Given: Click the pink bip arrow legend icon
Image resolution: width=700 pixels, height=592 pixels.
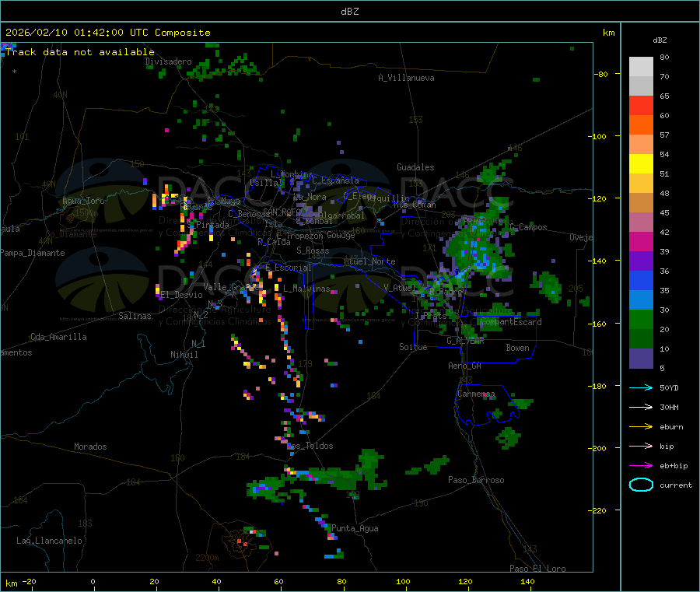Looking at the screenshot, I should pyautogui.click(x=641, y=446).
